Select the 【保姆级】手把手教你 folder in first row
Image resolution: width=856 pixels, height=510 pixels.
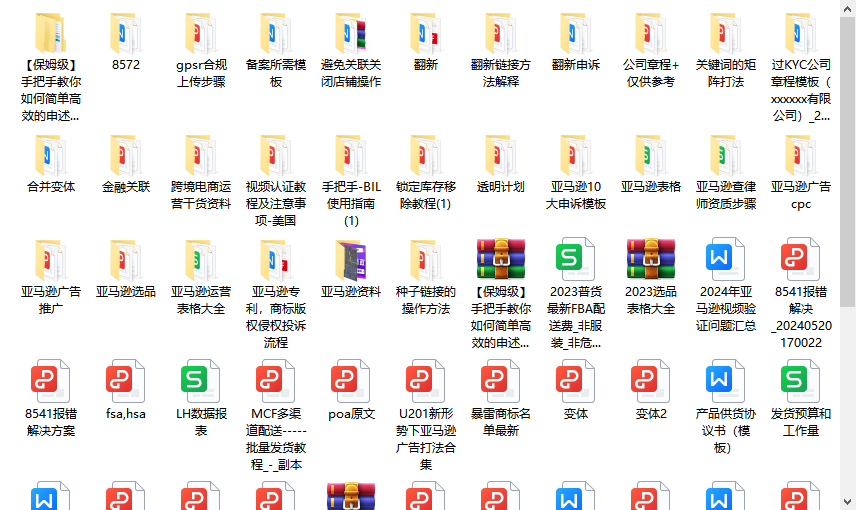click(x=51, y=34)
